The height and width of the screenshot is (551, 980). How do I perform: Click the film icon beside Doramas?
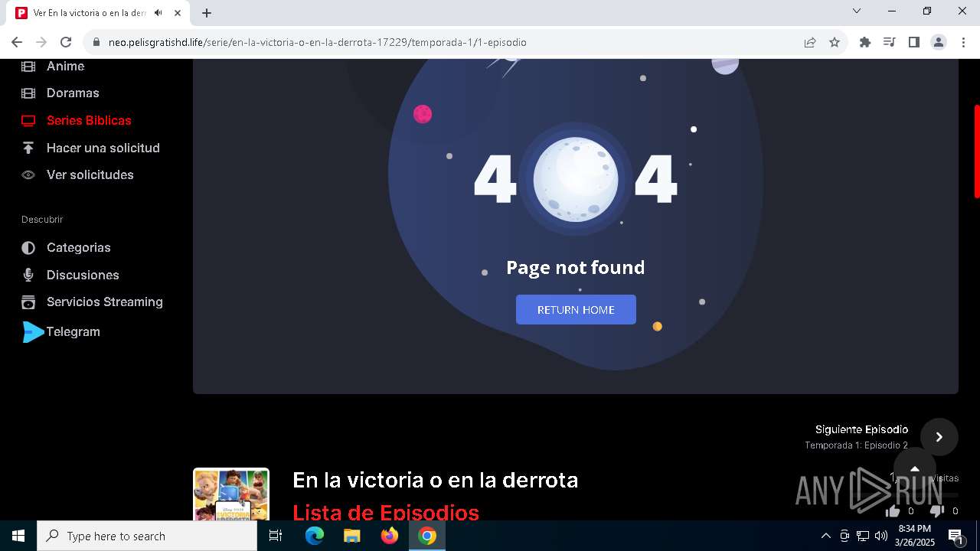pyautogui.click(x=28, y=93)
